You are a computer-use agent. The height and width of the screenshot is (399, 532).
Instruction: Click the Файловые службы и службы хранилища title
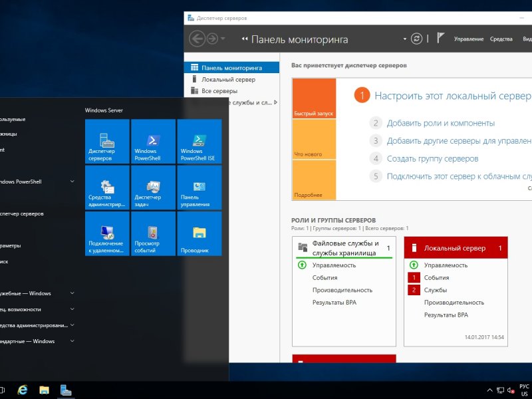point(345,248)
